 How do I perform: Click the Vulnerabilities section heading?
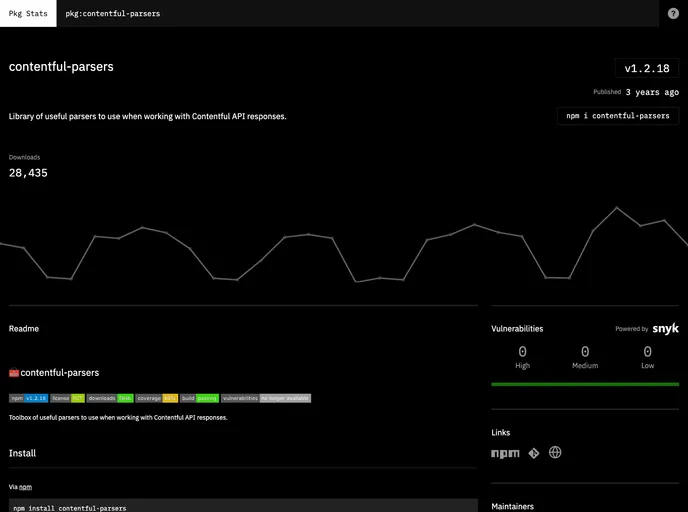click(x=517, y=329)
